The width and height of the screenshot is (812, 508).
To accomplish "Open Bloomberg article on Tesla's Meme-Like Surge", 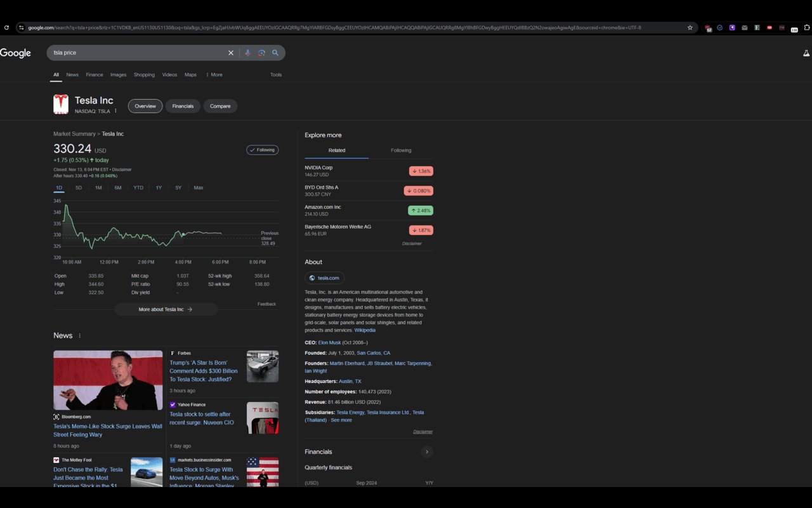I will point(108,431).
